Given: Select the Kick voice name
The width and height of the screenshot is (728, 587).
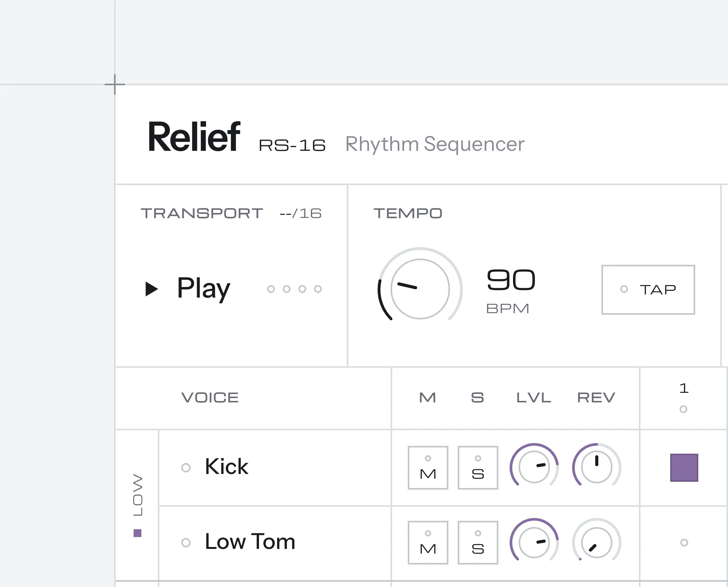Looking at the screenshot, I should click(x=226, y=467).
